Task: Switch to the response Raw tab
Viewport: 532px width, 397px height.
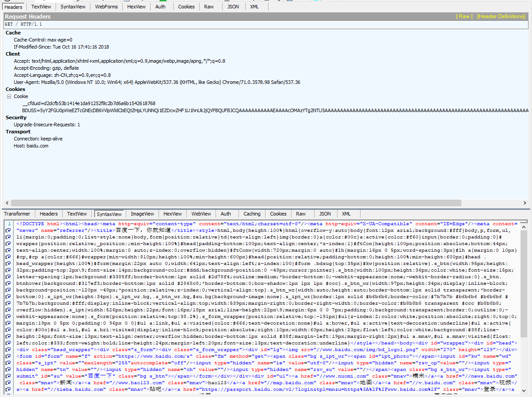Action: point(301,214)
